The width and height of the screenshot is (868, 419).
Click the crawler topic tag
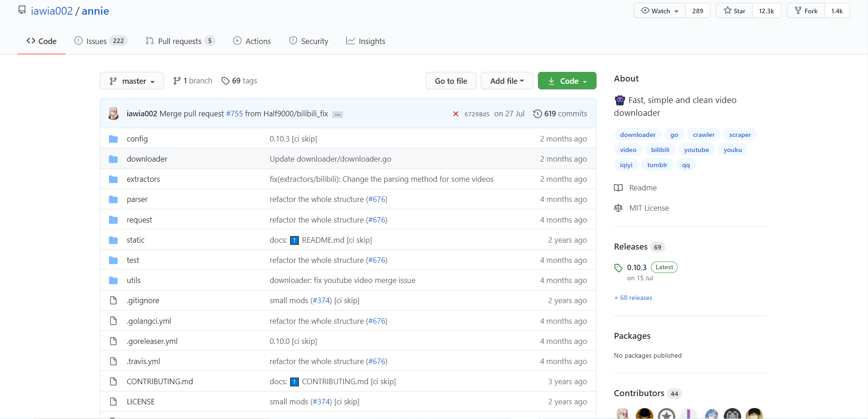pos(704,135)
